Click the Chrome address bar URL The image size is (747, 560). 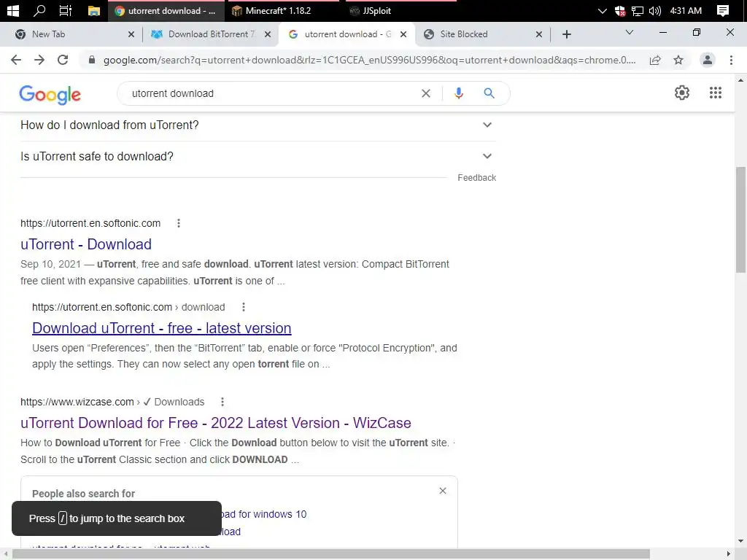point(369,60)
